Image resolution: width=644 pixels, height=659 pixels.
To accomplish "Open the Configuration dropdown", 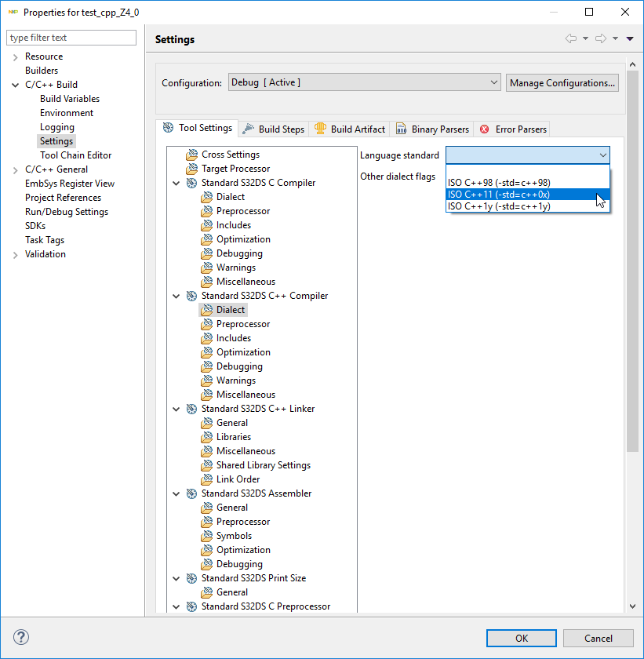I will tap(364, 82).
